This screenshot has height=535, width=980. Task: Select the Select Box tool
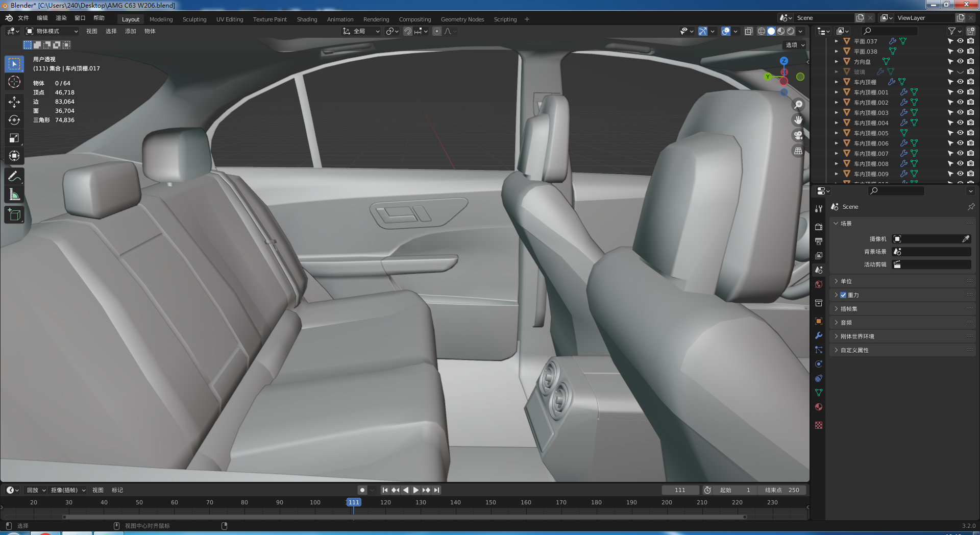pos(14,64)
